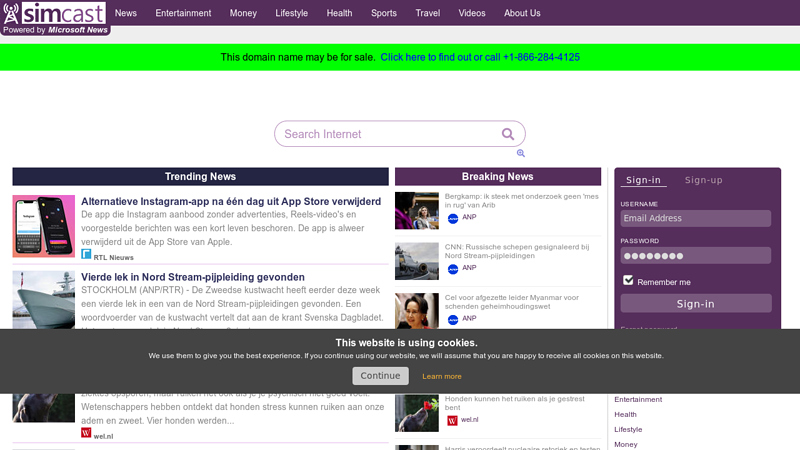Open the Instagram-app article headline
Image resolution: width=800 pixels, height=450 pixels.
231,202
